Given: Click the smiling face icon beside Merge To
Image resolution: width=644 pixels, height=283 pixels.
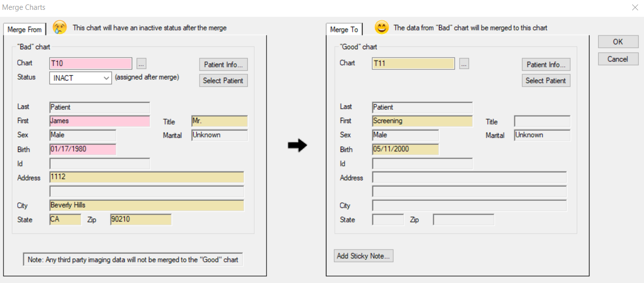Looking at the screenshot, I should 381,28.
